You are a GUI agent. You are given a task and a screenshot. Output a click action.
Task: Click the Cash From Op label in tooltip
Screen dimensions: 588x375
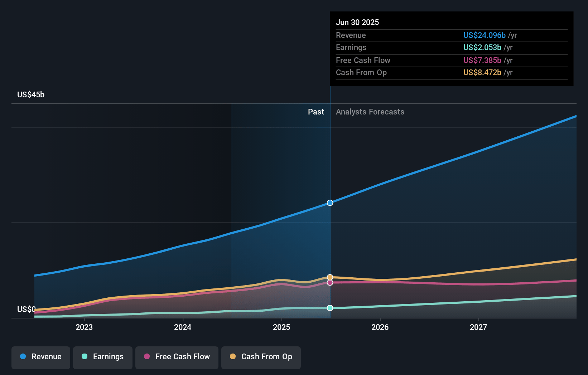pos(361,73)
